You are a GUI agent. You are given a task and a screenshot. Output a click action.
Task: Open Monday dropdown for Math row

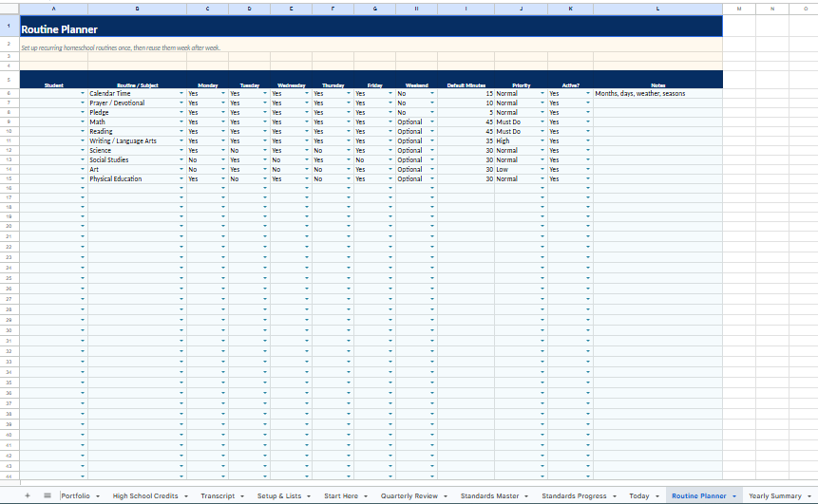tap(223, 121)
